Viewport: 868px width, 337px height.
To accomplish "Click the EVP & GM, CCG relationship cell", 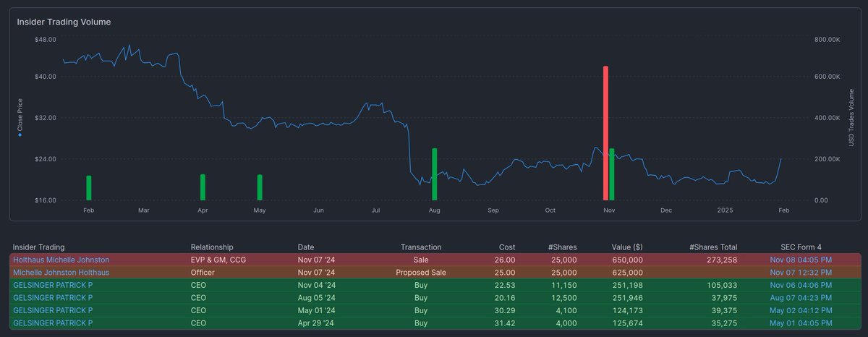I will pos(220,259).
